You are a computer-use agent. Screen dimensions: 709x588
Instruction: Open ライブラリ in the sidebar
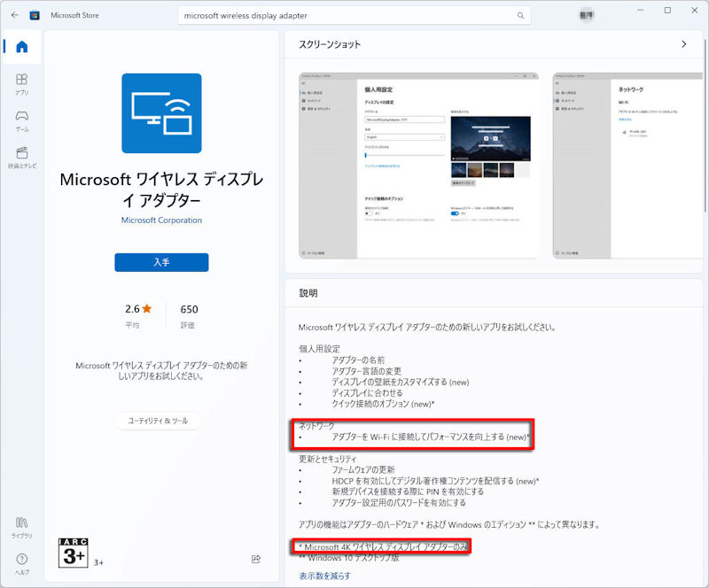pos(21,528)
